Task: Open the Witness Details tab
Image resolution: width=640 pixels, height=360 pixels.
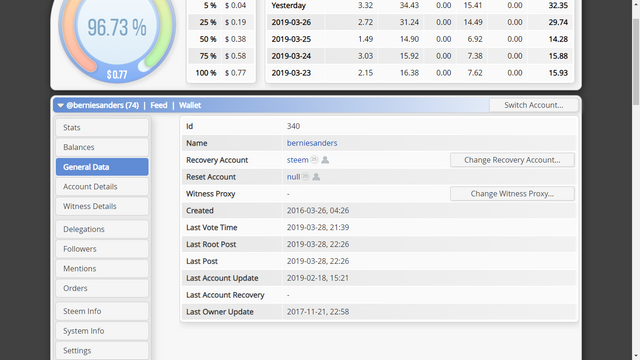Action: click(102, 206)
